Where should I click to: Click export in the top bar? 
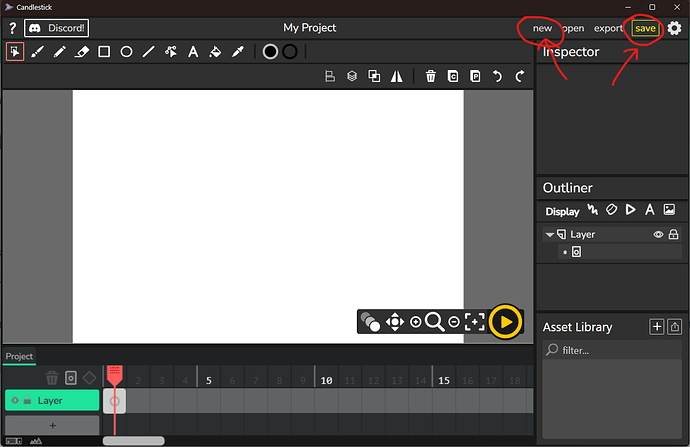coord(608,28)
